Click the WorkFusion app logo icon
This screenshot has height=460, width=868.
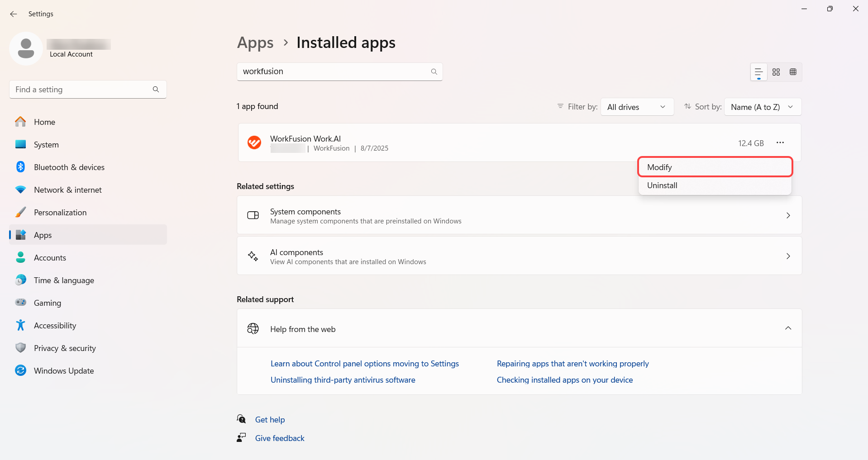[x=254, y=142]
